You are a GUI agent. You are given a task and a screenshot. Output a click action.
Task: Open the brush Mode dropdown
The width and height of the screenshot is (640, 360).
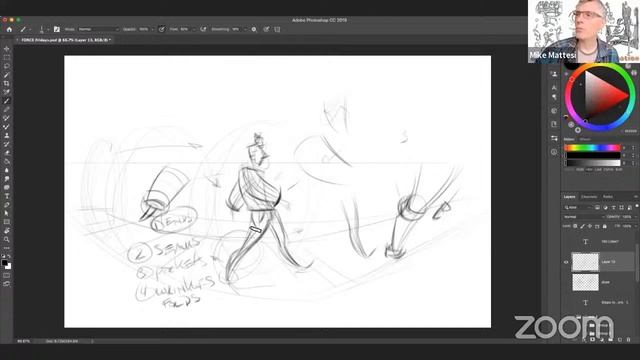(x=98, y=29)
